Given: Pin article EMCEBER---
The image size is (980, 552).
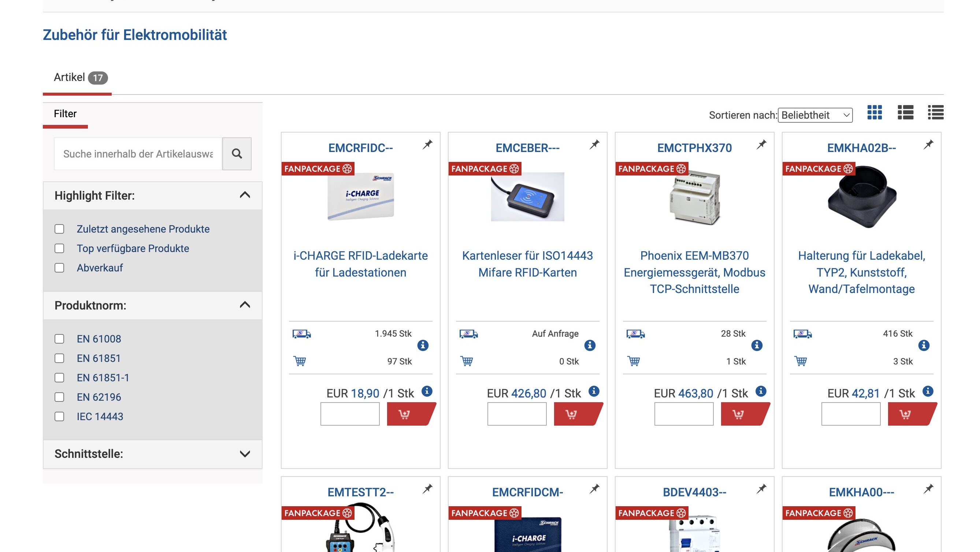Looking at the screenshot, I should 595,145.
